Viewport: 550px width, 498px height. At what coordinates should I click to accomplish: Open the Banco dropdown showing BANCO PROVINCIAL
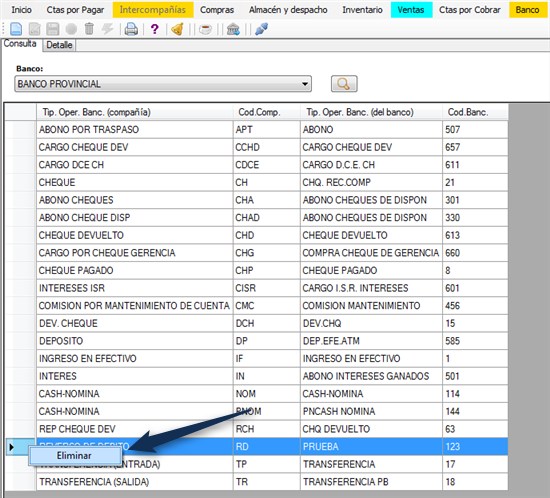tap(163, 84)
